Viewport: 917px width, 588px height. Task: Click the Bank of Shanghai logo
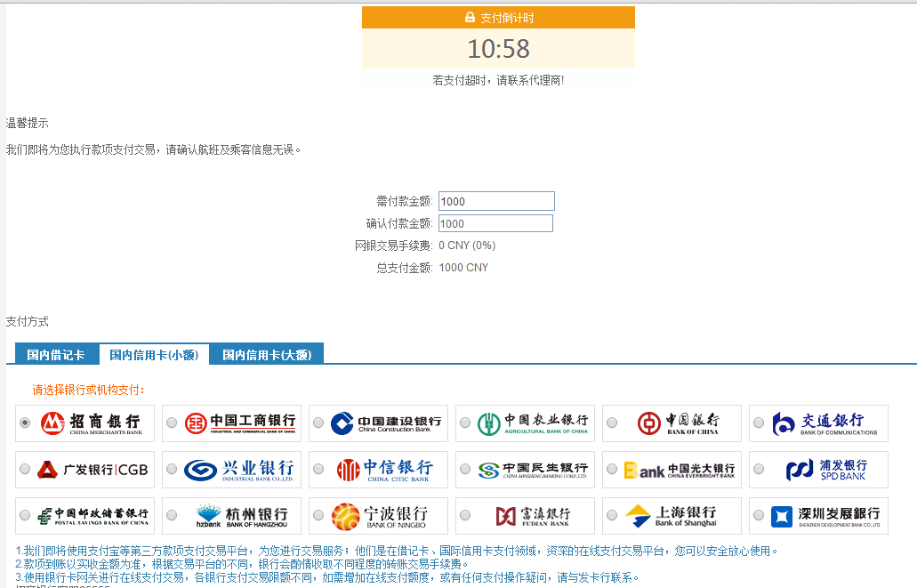[671, 516]
